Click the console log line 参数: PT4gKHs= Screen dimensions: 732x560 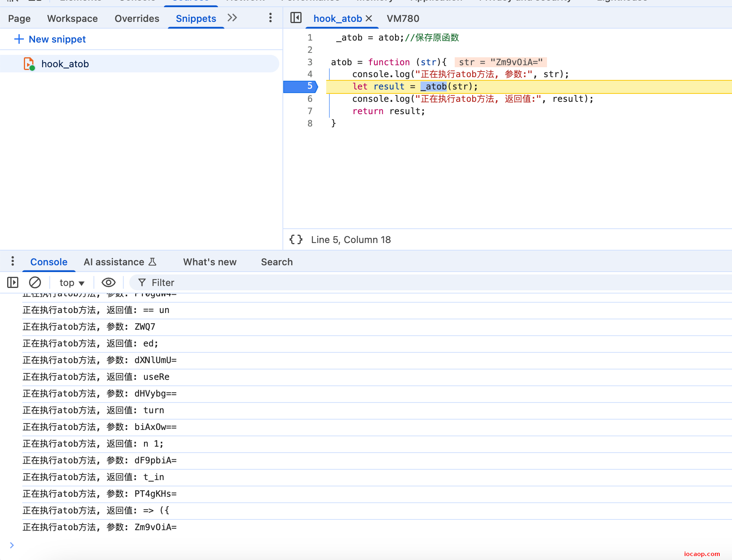377,494
